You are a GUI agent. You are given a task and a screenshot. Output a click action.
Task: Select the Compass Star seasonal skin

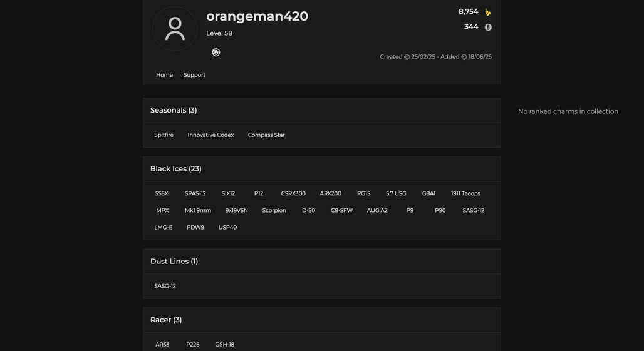[x=266, y=135]
